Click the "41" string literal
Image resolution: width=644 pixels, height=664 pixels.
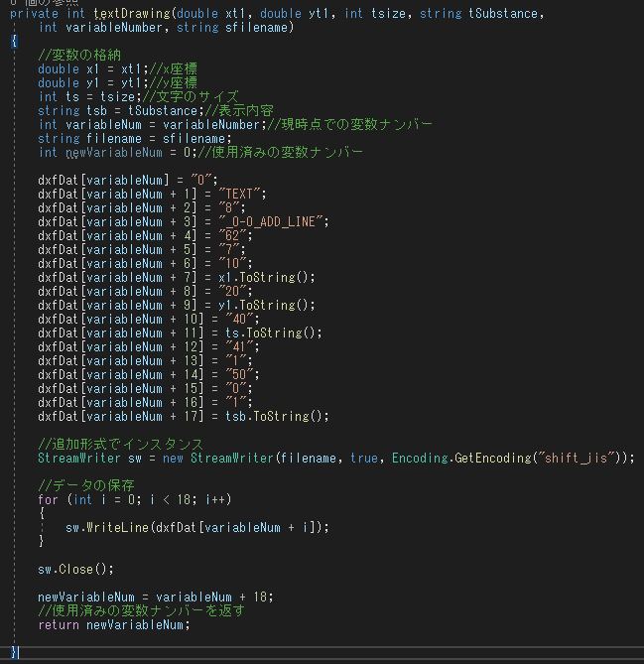(x=240, y=347)
